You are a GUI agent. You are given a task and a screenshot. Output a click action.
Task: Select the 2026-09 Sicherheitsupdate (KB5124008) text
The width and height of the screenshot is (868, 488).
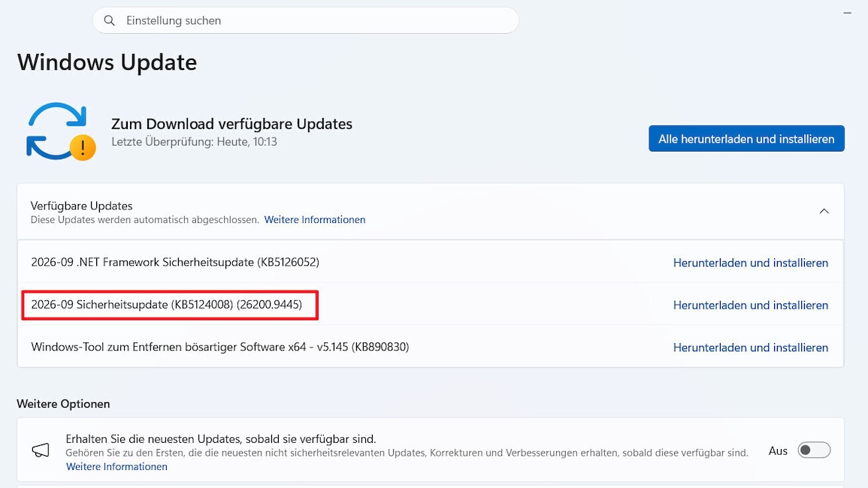[x=167, y=305]
